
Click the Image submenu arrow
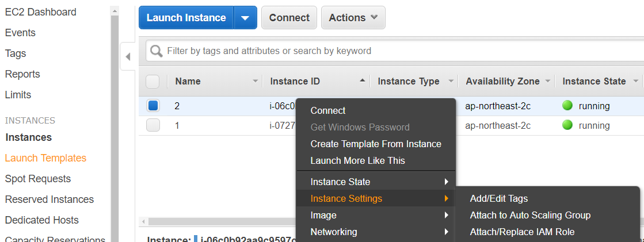point(446,215)
